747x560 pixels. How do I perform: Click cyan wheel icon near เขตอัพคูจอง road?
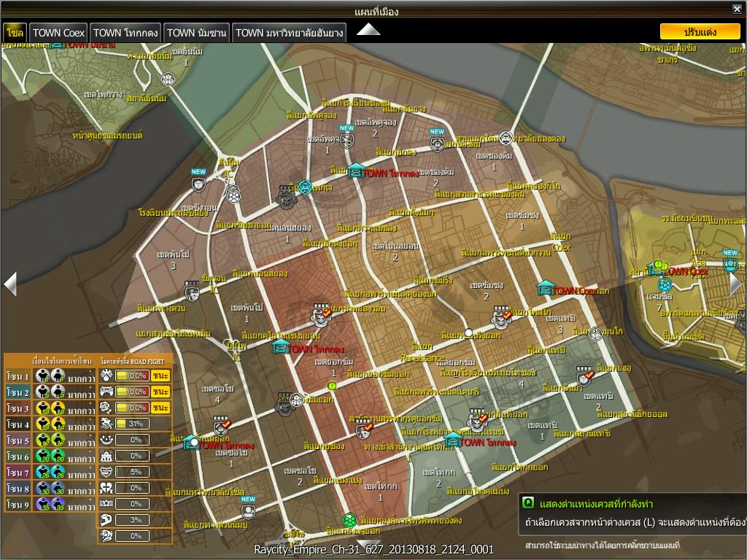[x=305, y=187]
